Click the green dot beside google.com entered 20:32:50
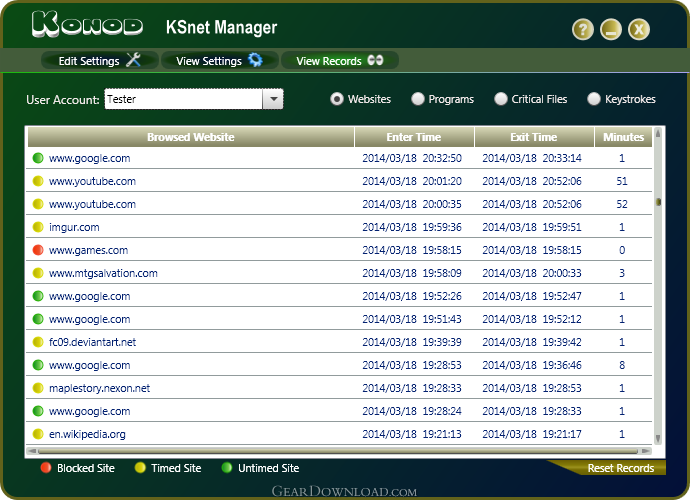 coord(38,158)
